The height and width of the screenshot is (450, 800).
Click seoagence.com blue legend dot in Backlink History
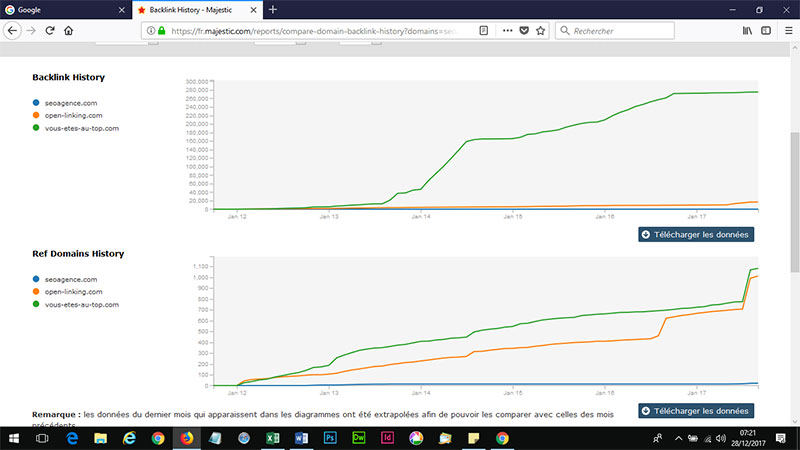tap(36, 103)
